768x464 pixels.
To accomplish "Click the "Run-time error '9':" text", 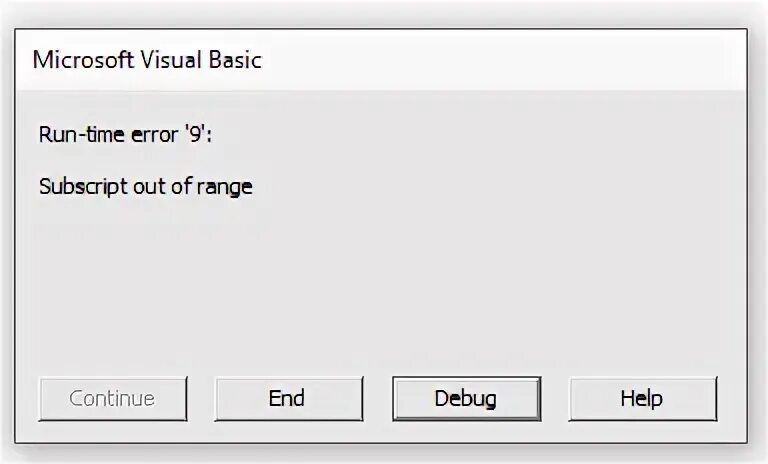I will click(x=125, y=135).
